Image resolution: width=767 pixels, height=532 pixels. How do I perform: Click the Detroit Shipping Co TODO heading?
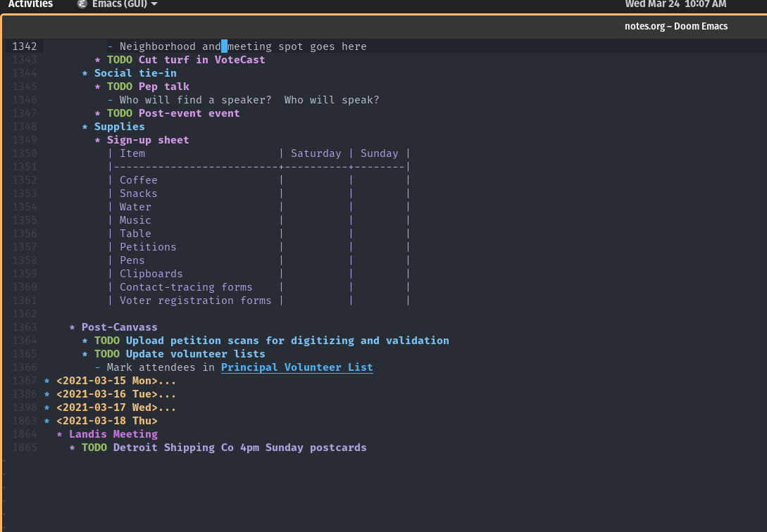[239, 448]
